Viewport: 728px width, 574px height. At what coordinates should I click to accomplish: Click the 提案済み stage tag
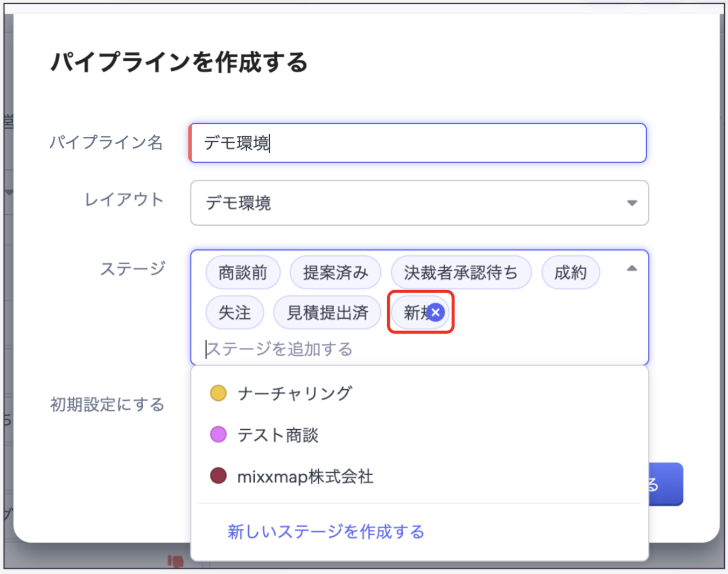coord(335,273)
